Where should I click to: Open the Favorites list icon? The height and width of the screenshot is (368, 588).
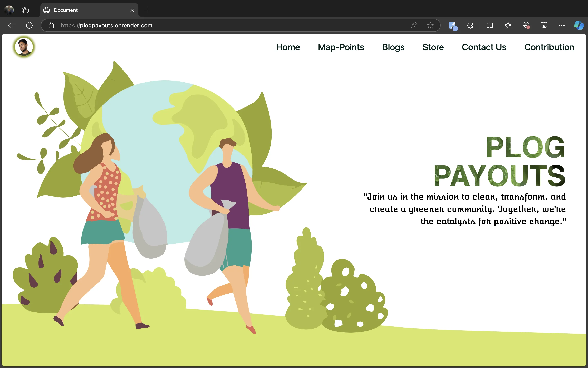coord(508,25)
